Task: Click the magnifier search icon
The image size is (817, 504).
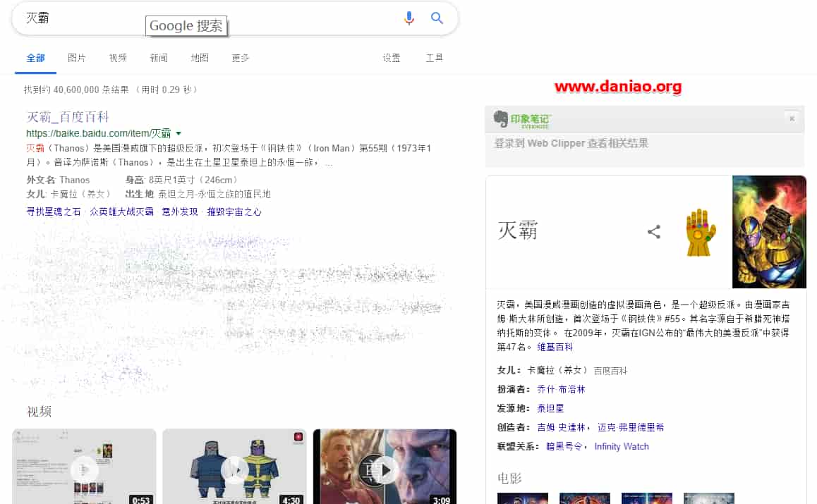Action: 437,18
